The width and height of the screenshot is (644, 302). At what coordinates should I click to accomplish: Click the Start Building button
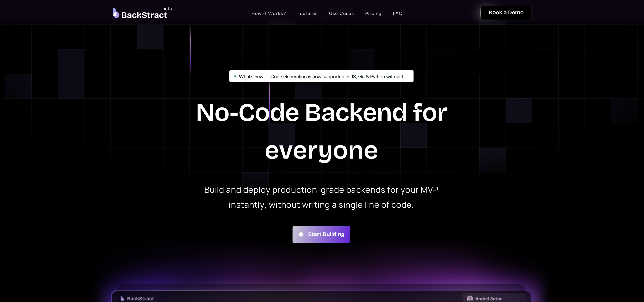(x=321, y=234)
